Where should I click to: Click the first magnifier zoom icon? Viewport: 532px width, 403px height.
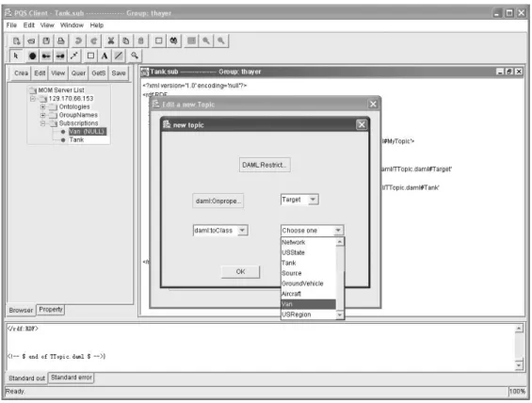[x=206, y=41]
